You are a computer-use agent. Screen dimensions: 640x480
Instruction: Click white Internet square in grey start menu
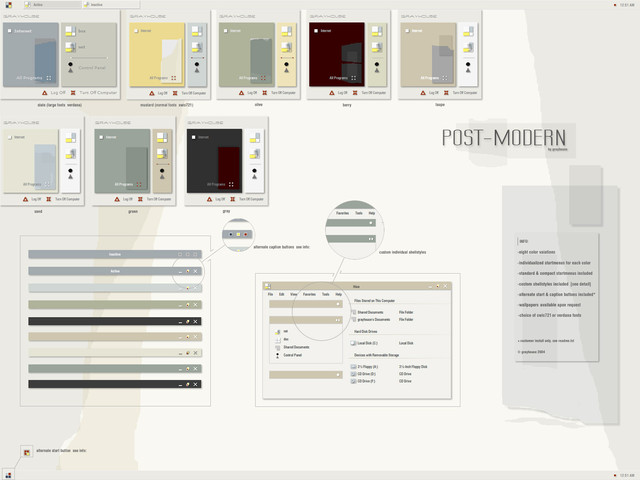tap(193, 137)
